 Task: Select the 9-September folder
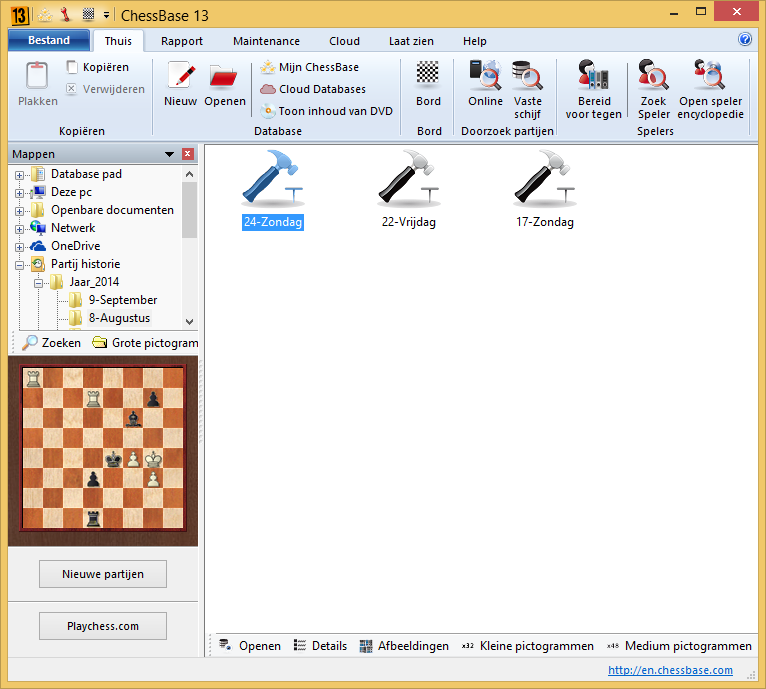point(123,300)
